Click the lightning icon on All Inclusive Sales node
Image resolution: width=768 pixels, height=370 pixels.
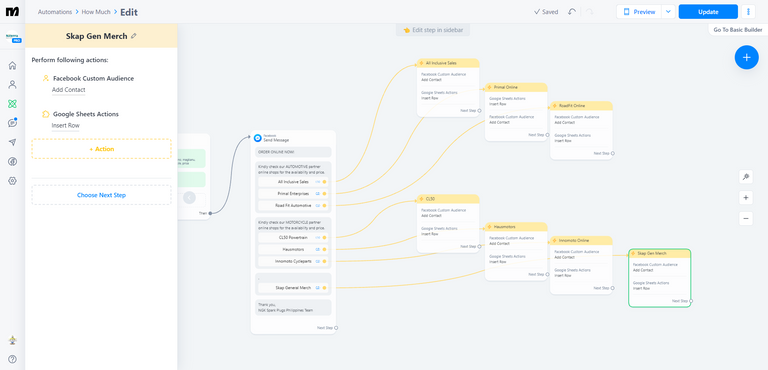point(421,63)
